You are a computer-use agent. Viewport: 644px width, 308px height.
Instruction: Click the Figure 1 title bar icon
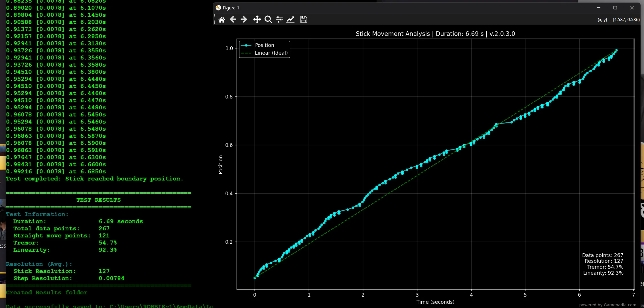tap(218, 8)
